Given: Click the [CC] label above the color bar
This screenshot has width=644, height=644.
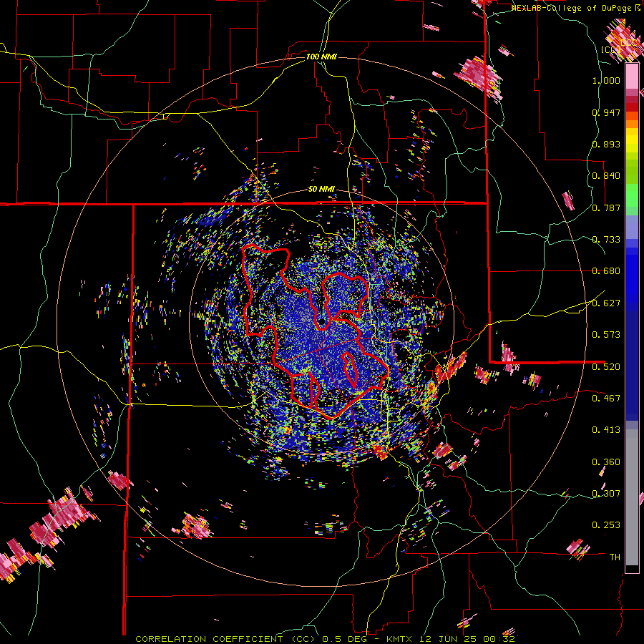Looking at the screenshot, I should 611,49.
